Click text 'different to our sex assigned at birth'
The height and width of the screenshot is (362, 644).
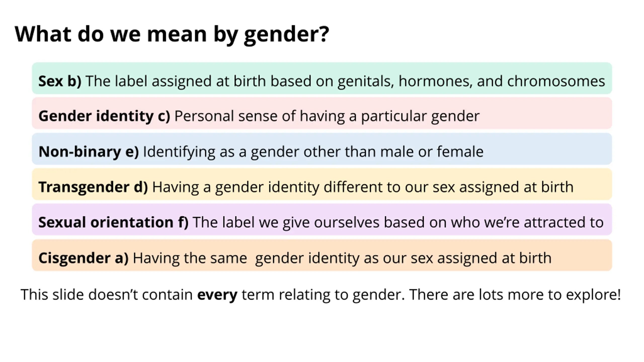tap(449, 187)
